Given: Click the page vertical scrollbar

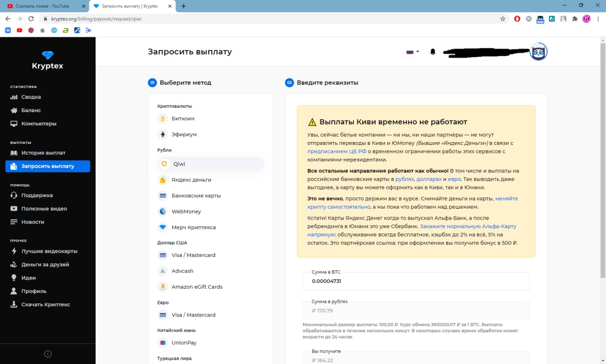Looking at the screenshot, I should [603, 160].
